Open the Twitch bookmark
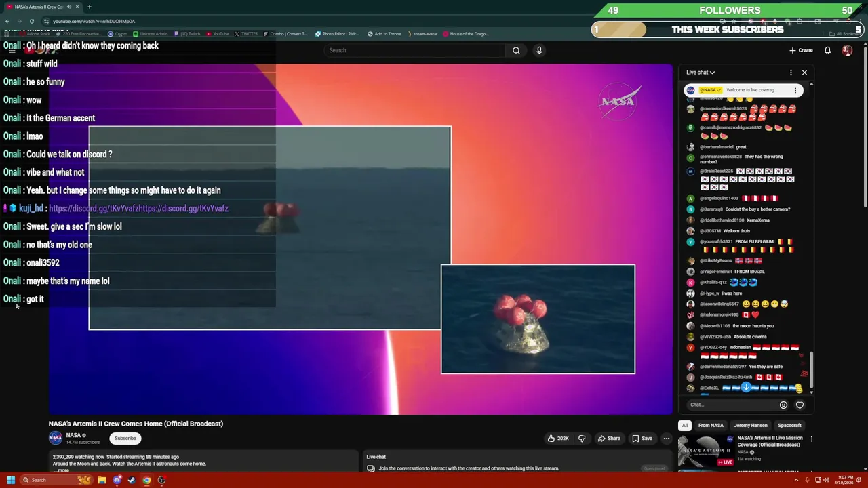This screenshot has width=868, height=488. (x=187, y=34)
